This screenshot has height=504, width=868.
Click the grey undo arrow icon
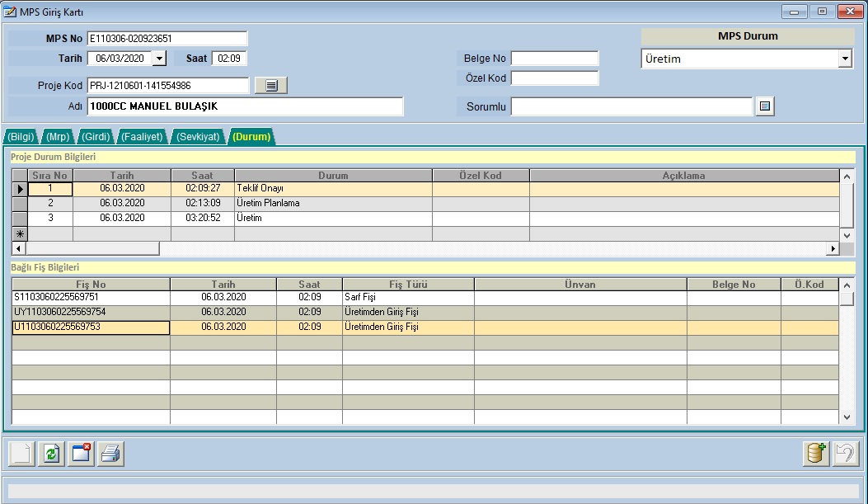[845, 454]
